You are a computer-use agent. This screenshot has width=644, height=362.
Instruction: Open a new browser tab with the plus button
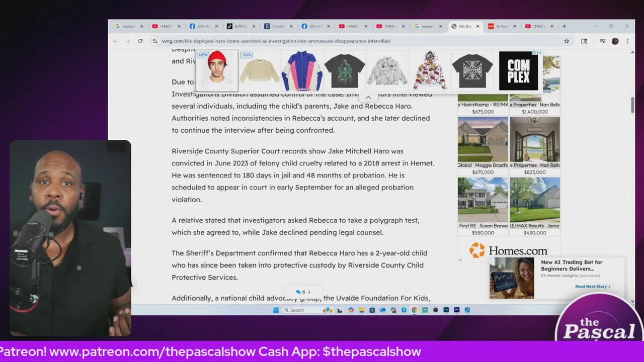(564, 26)
